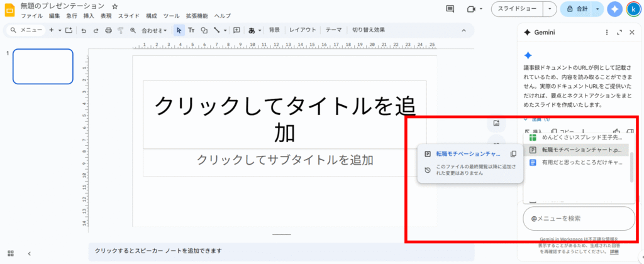644x264 pixels.
Task: Open the 挿入 menu
Action: click(x=89, y=15)
